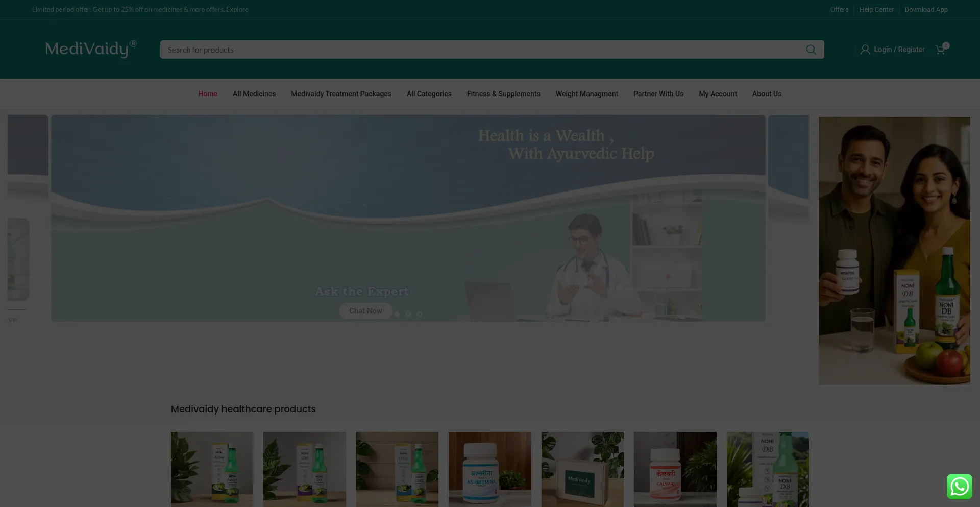Focus the Search for products field
980x507 pixels.
492,50
